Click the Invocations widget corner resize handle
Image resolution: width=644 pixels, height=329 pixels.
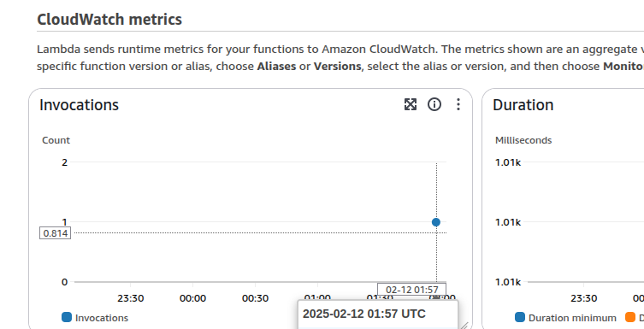point(464,326)
